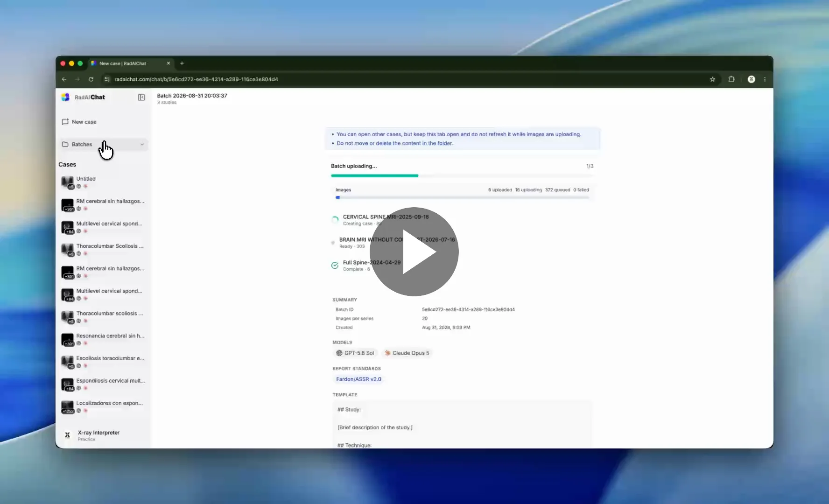This screenshot has width=829, height=504.
Task: Open the browser profile avatar
Action: tap(751, 79)
